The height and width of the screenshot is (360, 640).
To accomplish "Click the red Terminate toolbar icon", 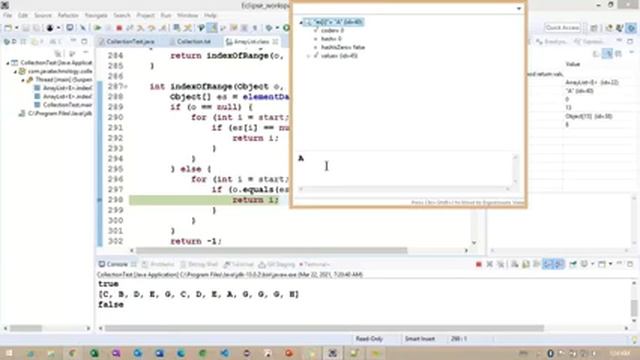I will (119, 28).
